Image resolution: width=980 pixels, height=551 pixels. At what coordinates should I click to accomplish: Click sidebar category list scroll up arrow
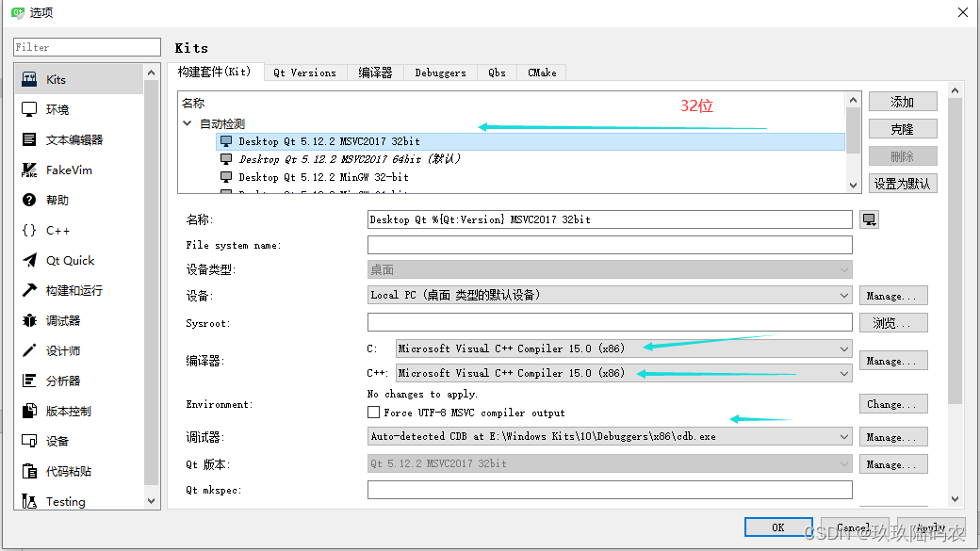tap(151, 73)
